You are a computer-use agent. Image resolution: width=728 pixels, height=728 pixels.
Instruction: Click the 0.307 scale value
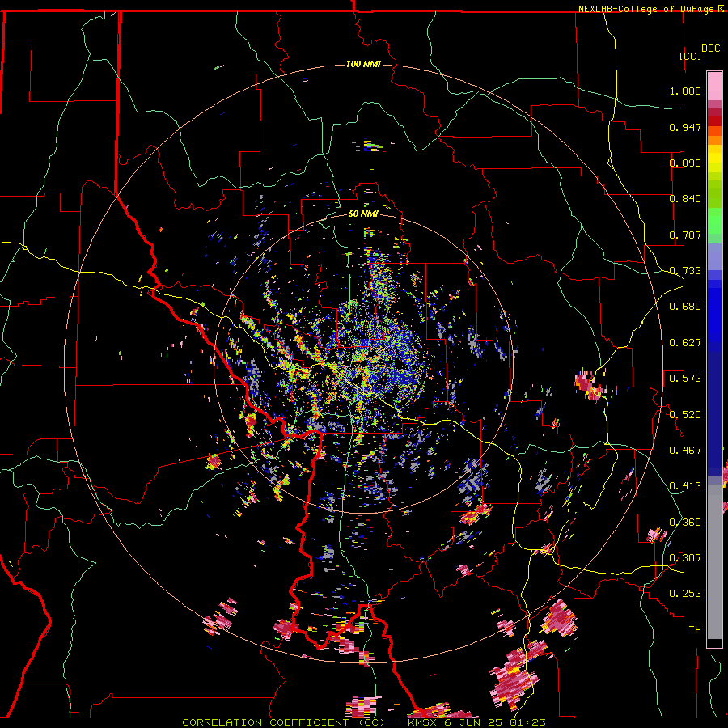click(685, 558)
